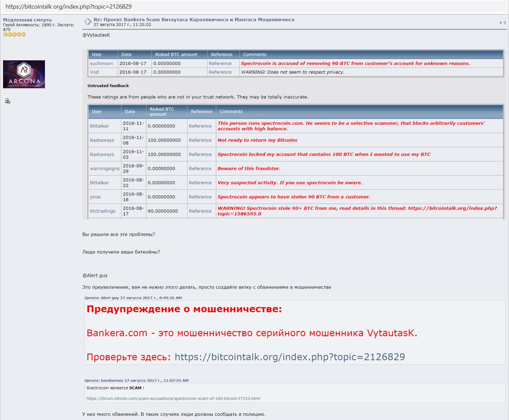This screenshot has height=420, width=509.
Task: Click the 'Risked BTC amount' header in the top table
Action: 176,54
